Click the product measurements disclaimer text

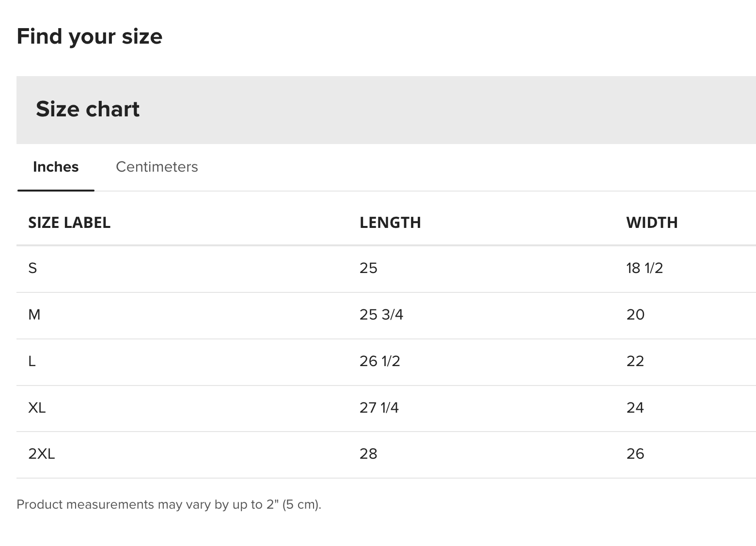coord(169,505)
